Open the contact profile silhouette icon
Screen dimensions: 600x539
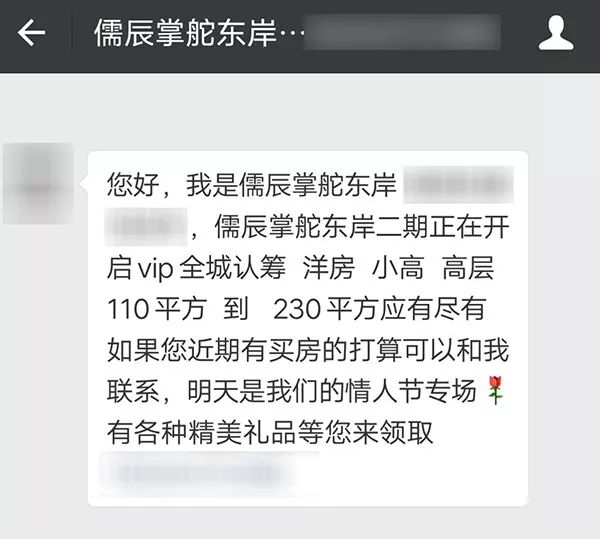click(556, 33)
